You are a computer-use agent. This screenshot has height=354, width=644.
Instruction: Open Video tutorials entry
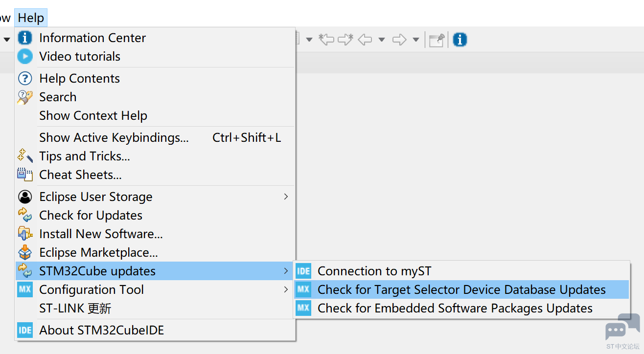point(155,56)
